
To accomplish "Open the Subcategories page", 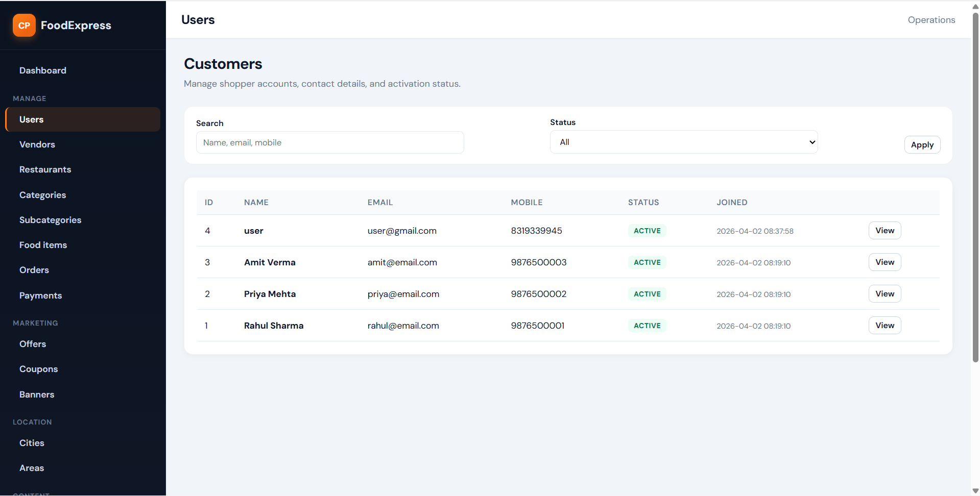I will point(50,220).
